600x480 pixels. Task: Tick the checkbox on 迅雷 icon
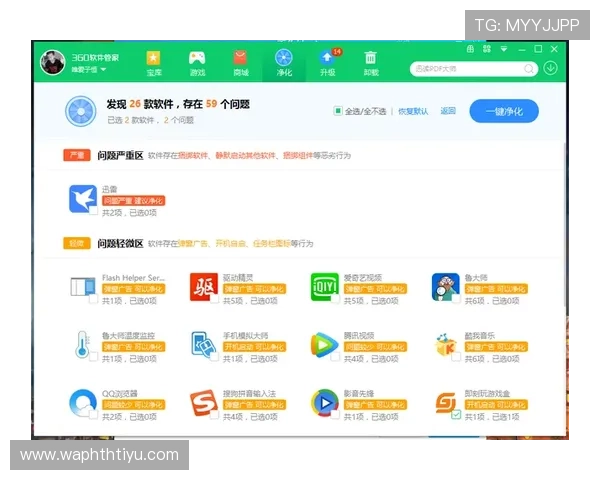[93, 210]
